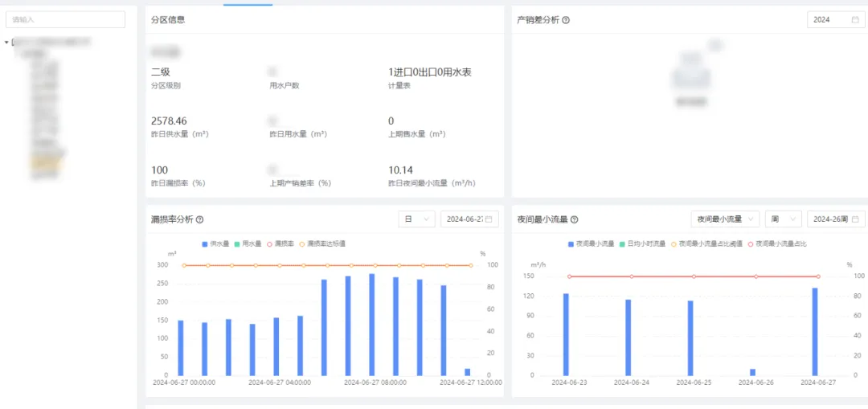Open the 周 period dropdown
Screen dimensions: 868x409
[x=783, y=219]
